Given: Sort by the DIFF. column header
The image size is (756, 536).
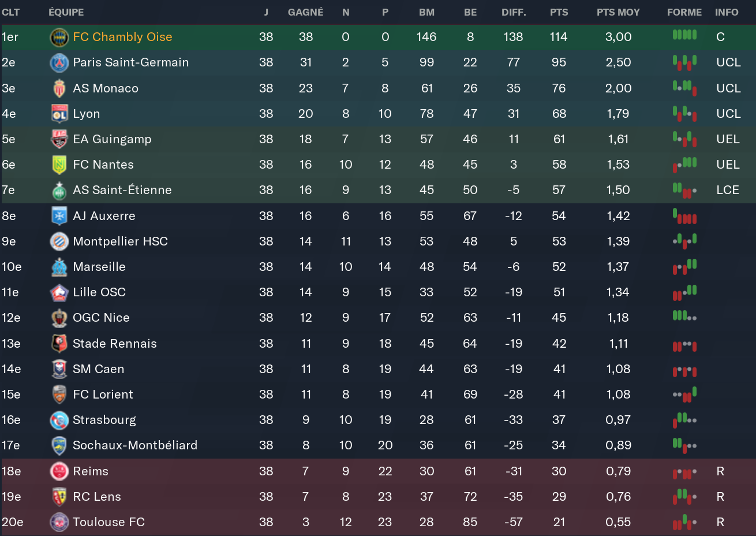Looking at the screenshot, I should (x=514, y=12).
